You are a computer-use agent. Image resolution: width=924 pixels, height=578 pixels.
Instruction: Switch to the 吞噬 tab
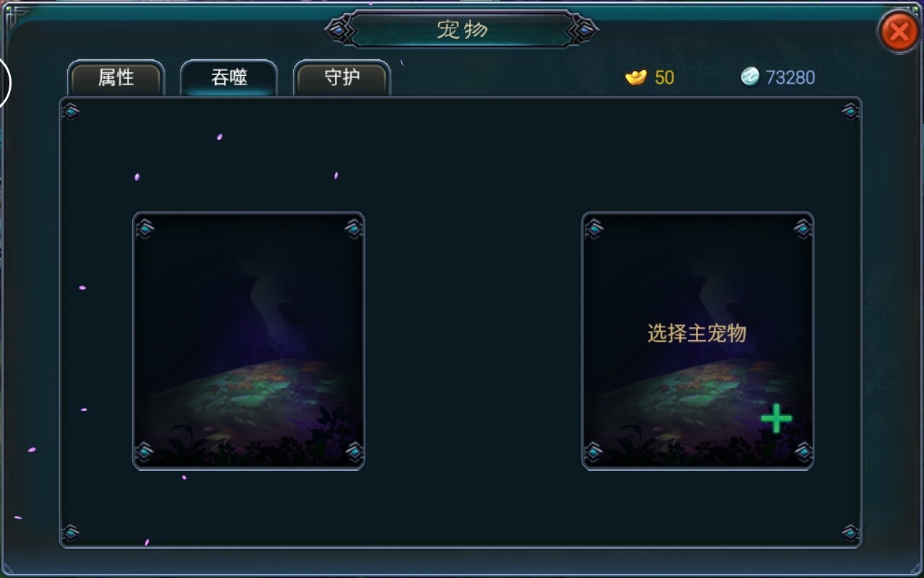pyautogui.click(x=229, y=78)
